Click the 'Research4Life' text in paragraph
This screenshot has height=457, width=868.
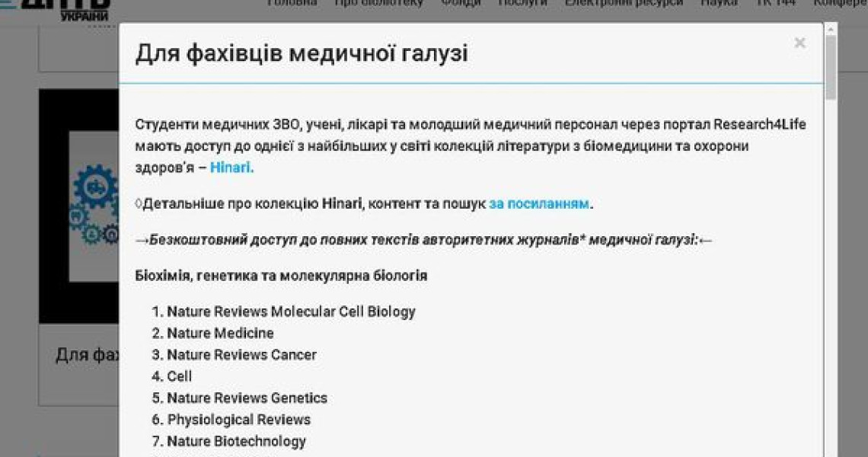click(x=760, y=124)
